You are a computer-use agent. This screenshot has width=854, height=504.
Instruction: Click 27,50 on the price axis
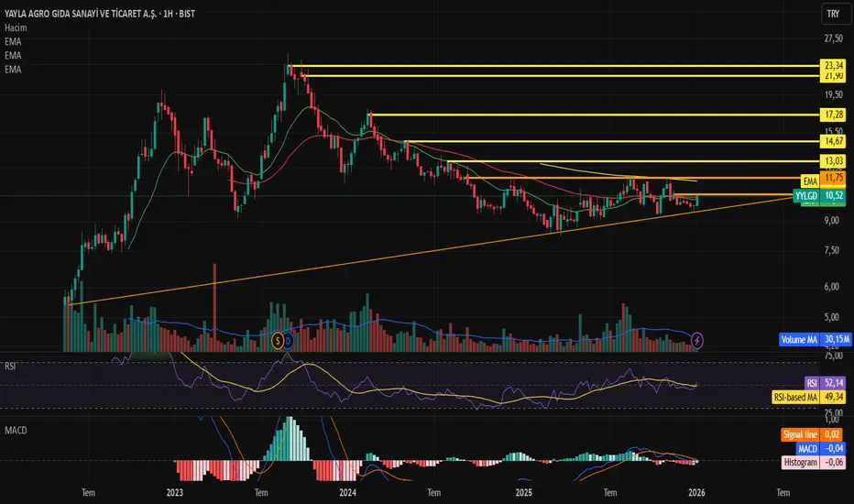pos(833,38)
